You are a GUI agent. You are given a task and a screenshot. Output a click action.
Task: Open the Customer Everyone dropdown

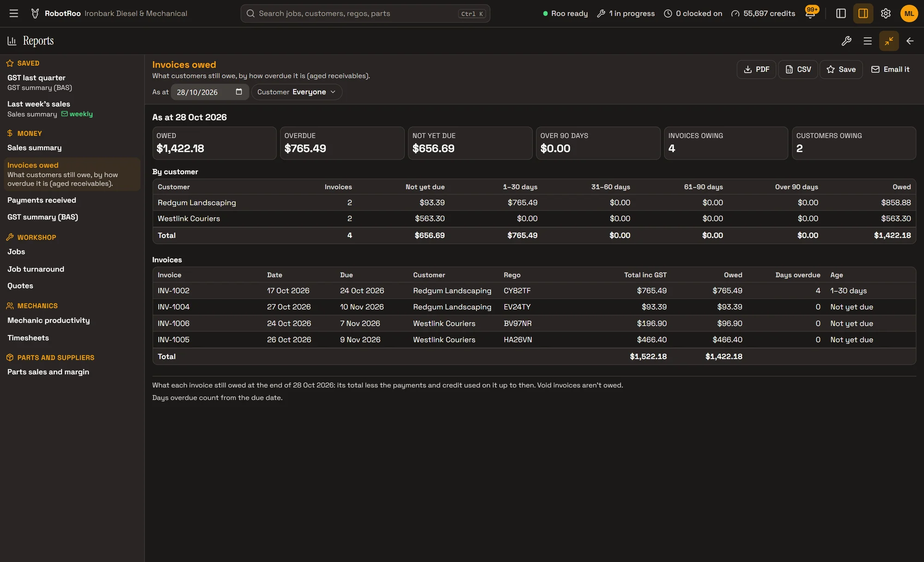(x=297, y=92)
